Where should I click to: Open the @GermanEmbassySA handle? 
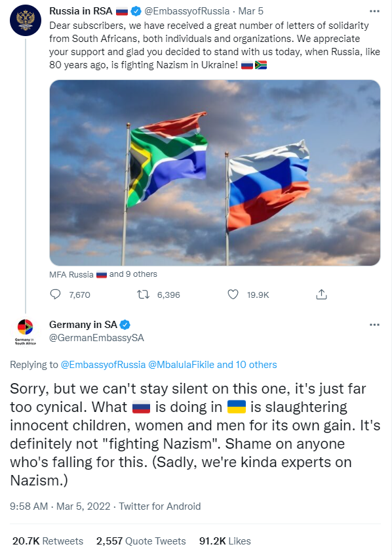(96, 338)
